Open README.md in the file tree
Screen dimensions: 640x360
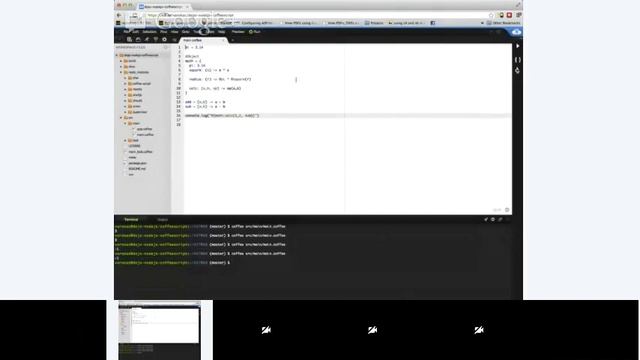[137, 169]
